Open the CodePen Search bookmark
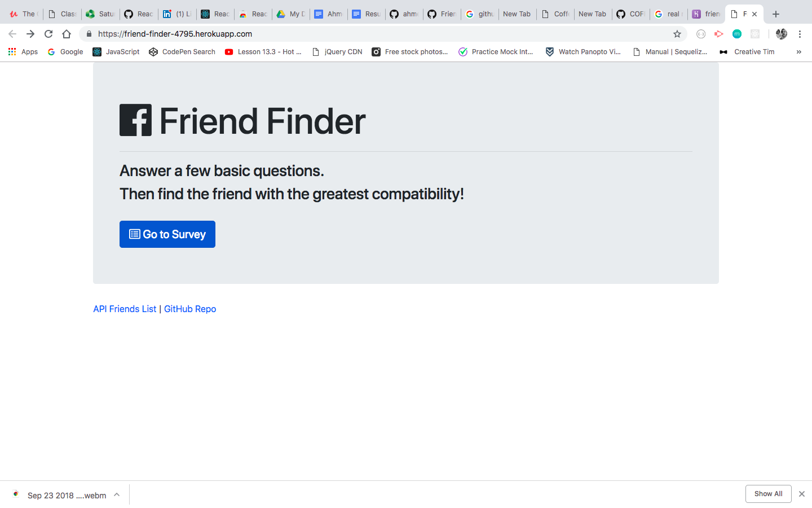 coord(182,52)
